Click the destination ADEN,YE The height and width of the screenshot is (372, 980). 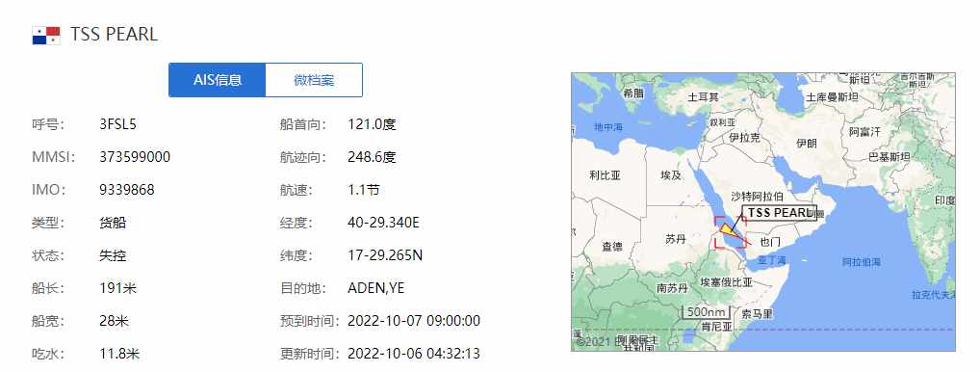pyautogui.click(x=376, y=288)
